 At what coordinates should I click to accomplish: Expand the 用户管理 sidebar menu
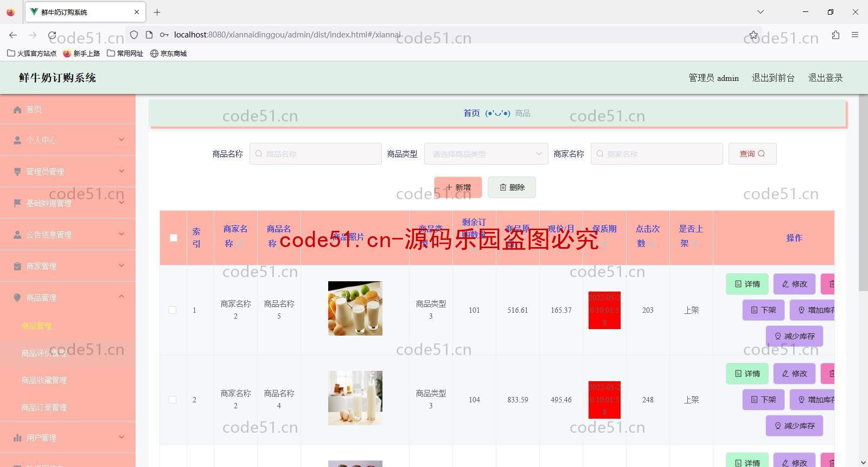click(x=122, y=437)
